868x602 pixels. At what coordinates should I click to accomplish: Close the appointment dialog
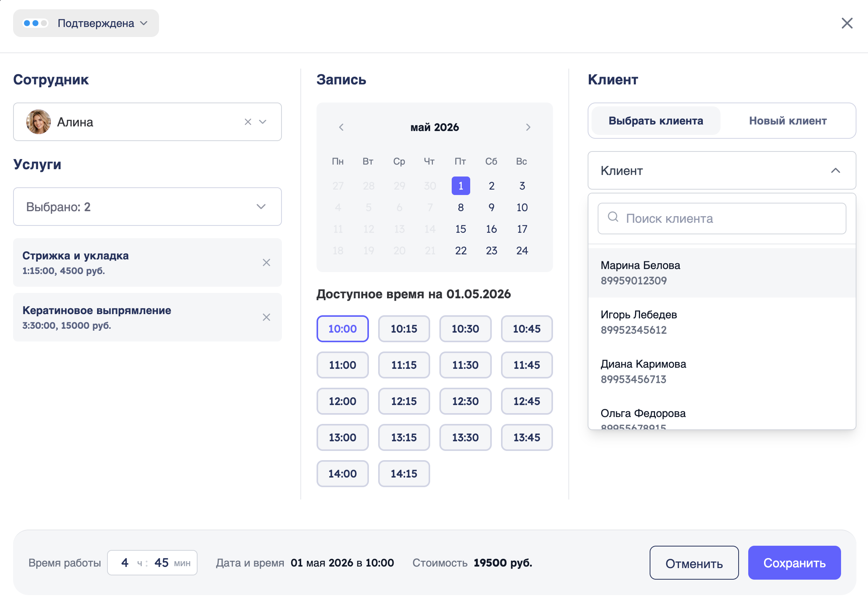point(847,23)
